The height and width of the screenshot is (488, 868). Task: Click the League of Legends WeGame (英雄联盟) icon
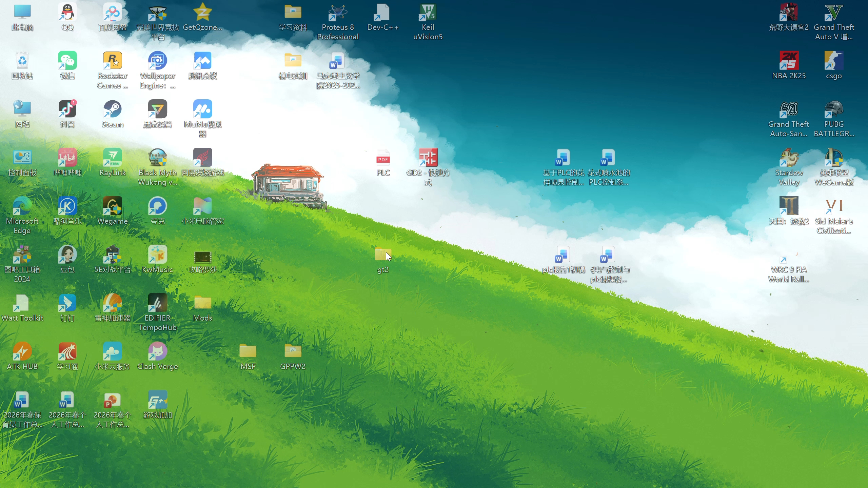click(834, 158)
